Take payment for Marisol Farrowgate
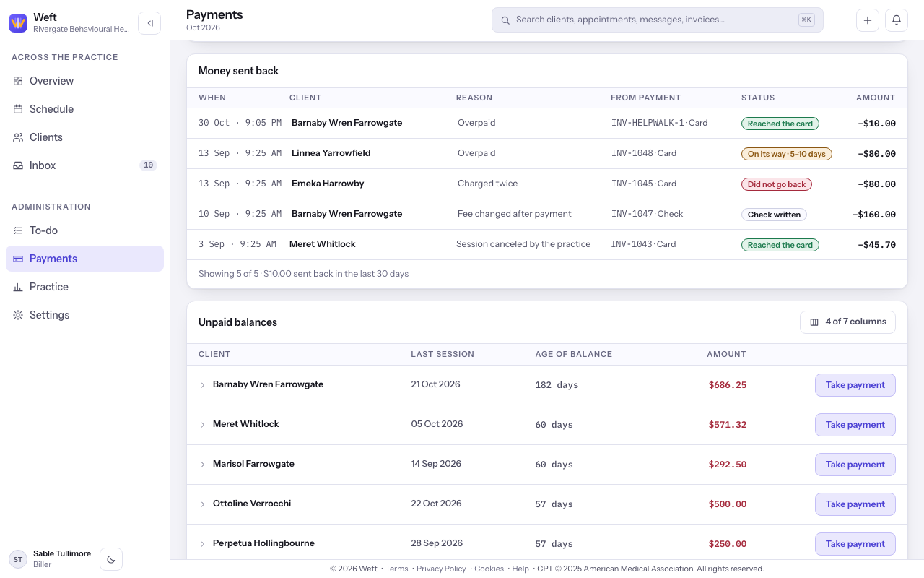The image size is (924, 578). (855, 465)
